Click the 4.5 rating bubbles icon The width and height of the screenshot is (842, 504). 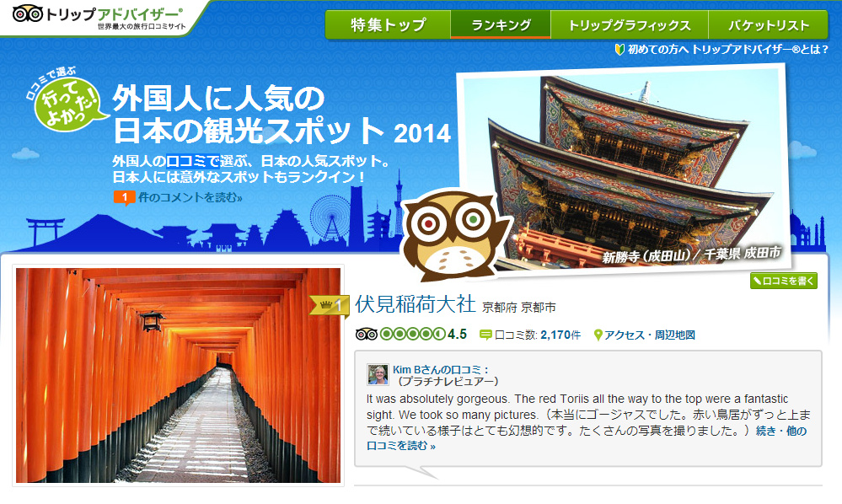point(401,335)
